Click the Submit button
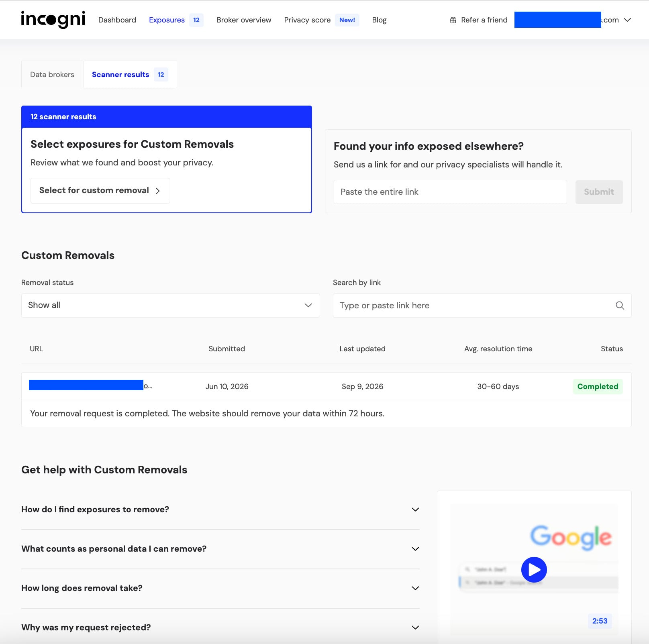Viewport: 649px width, 644px height. (x=599, y=192)
